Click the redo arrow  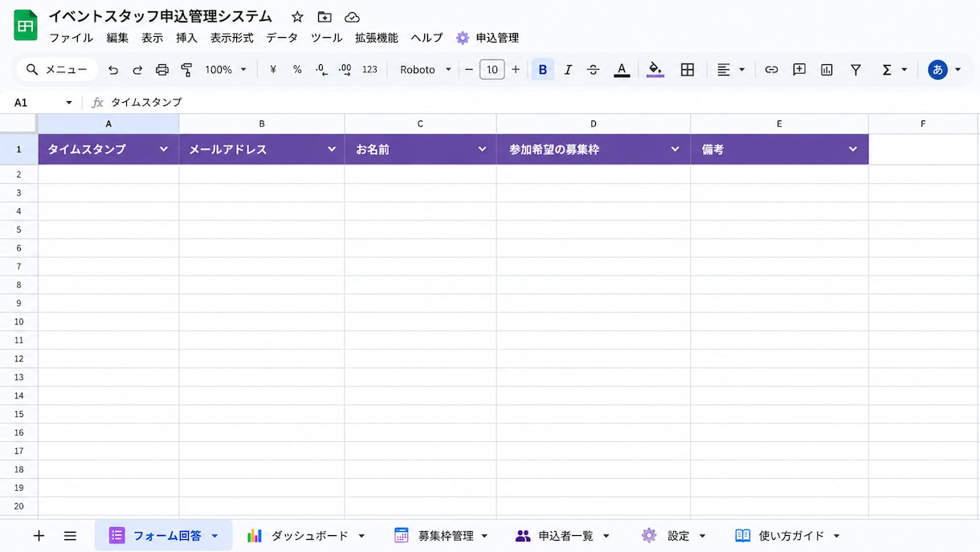(x=137, y=70)
